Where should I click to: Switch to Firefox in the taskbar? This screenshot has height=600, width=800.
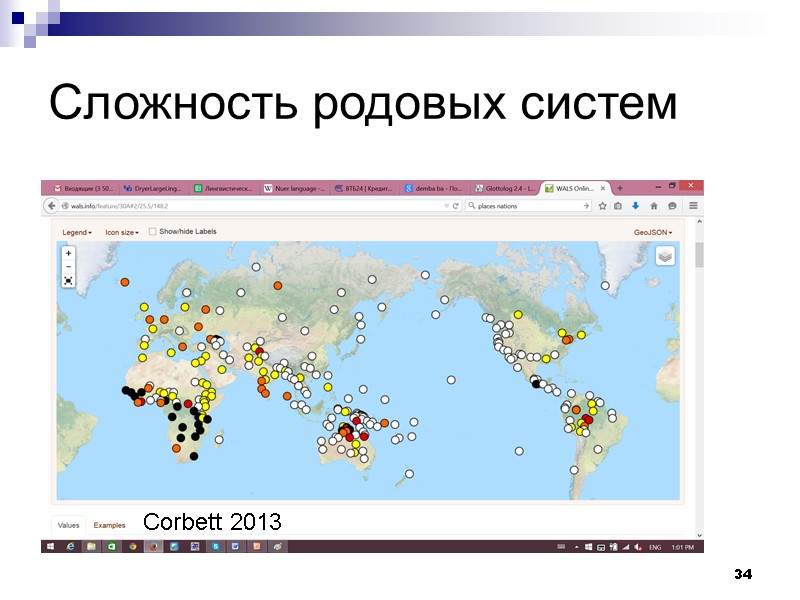pos(153,546)
